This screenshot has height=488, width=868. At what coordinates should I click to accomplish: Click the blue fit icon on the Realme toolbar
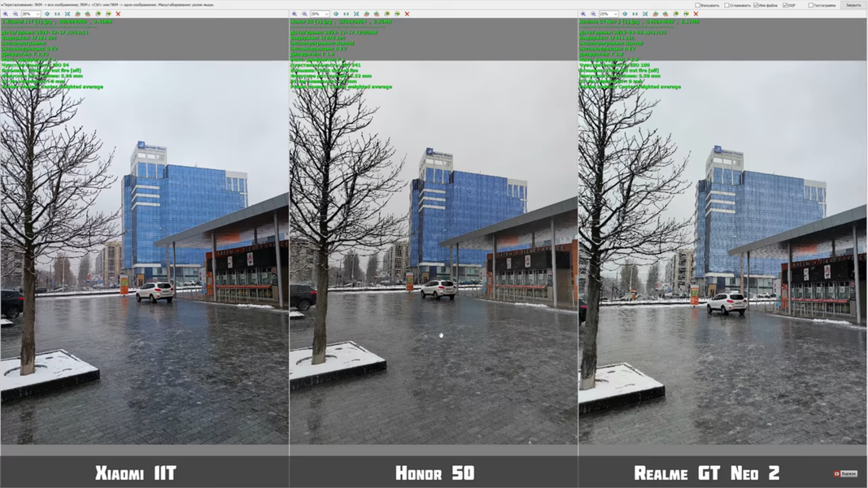coord(624,13)
